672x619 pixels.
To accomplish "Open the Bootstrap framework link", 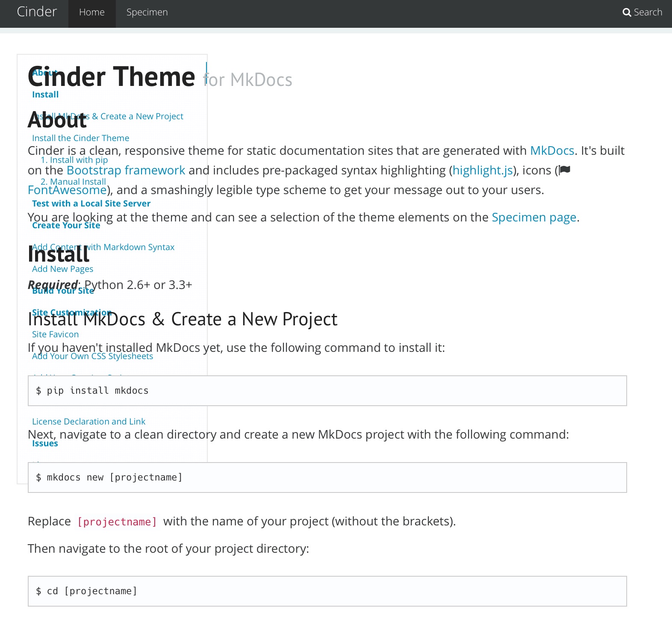I will tap(126, 170).
